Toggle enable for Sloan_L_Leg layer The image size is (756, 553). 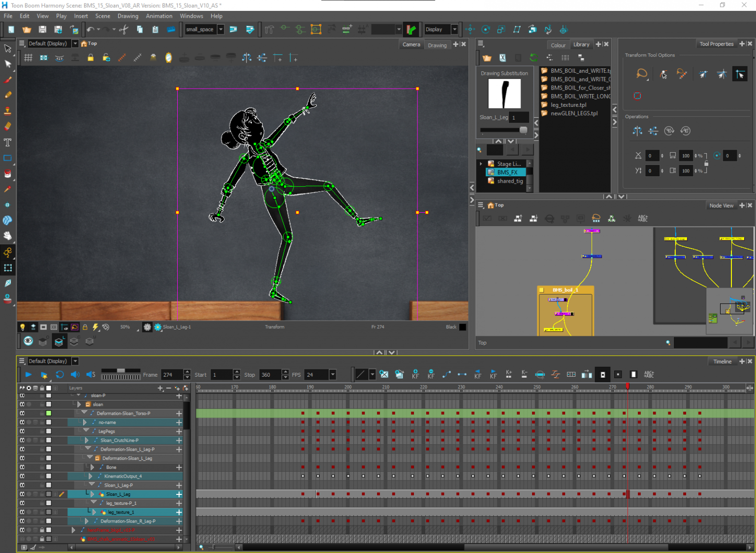tap(22, 494)
